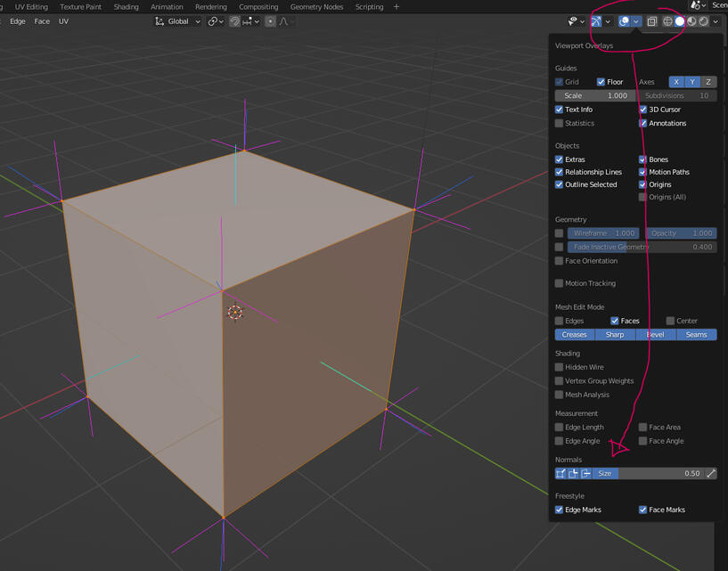Toggle the Creases overlay button
This screenshot has height=571, width=728.
575,335
